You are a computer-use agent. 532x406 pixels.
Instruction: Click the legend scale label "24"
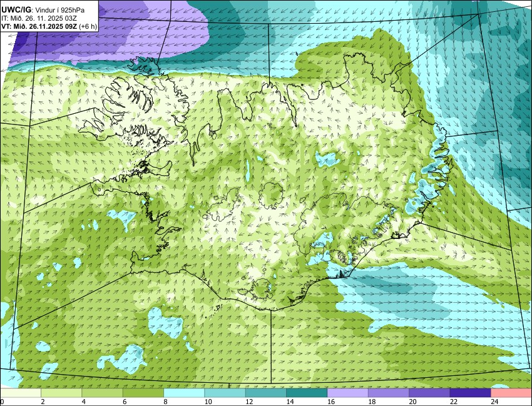tap(494, 402)
